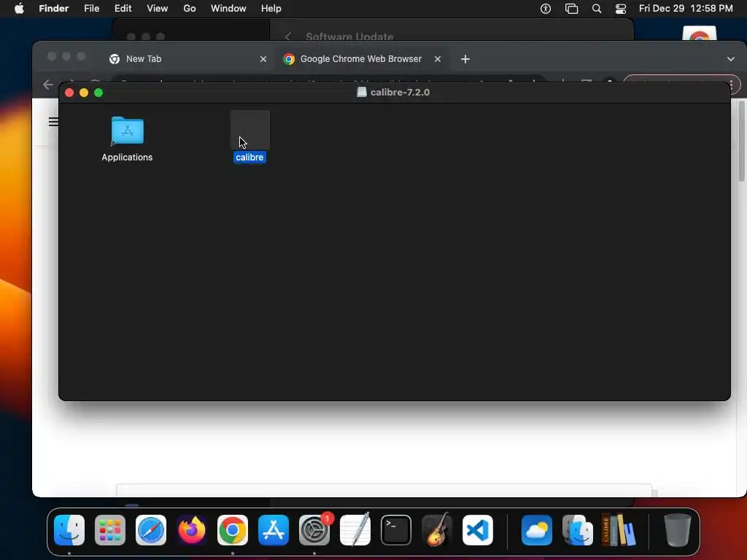Viewport: 747px width, 560px height.
Task: Open TextEdit from the Dock
Action: point(355,530)
